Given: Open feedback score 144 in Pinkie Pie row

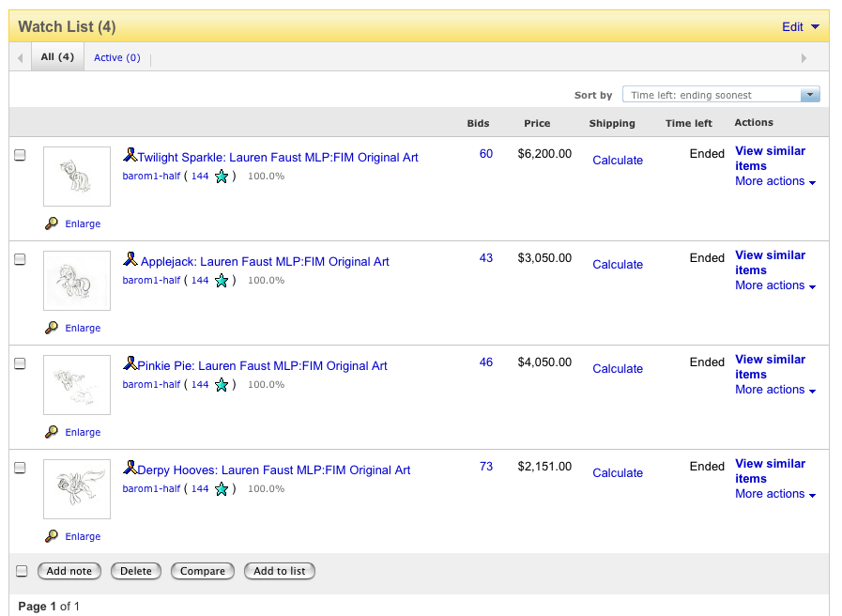Looking at the screenshot, I should click(200, 384).
